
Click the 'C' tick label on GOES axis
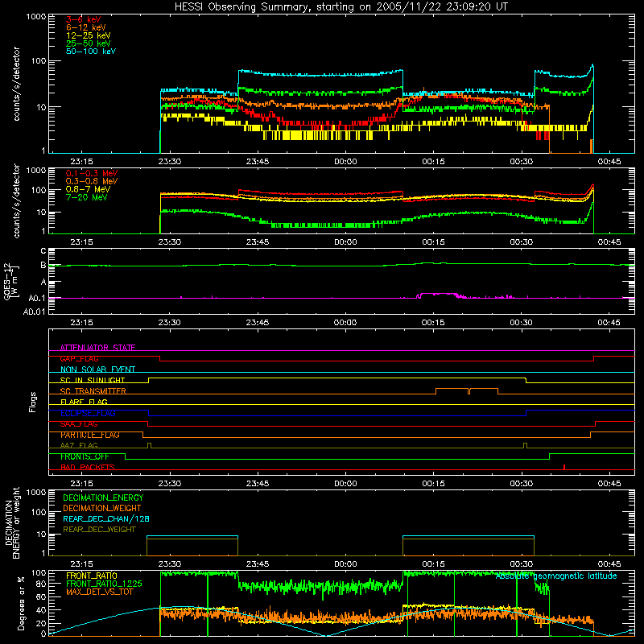(x=43, y=251)
